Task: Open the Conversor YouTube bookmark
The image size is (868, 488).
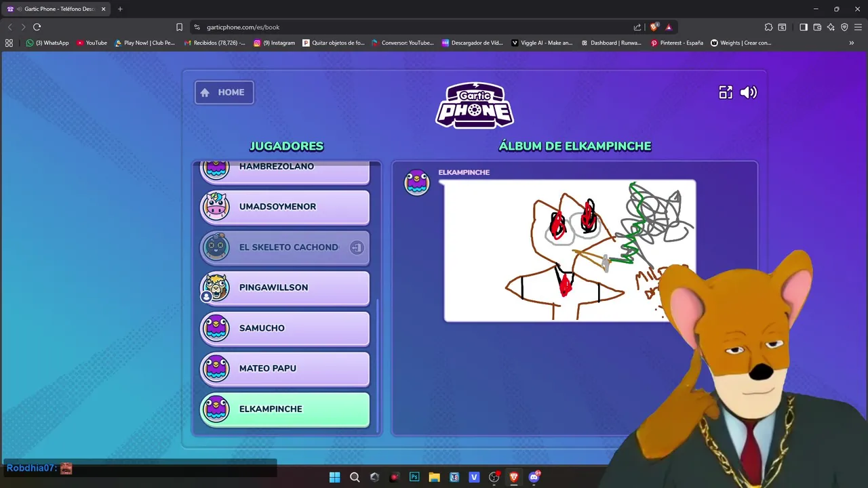Action: click(x=403, y=43)
